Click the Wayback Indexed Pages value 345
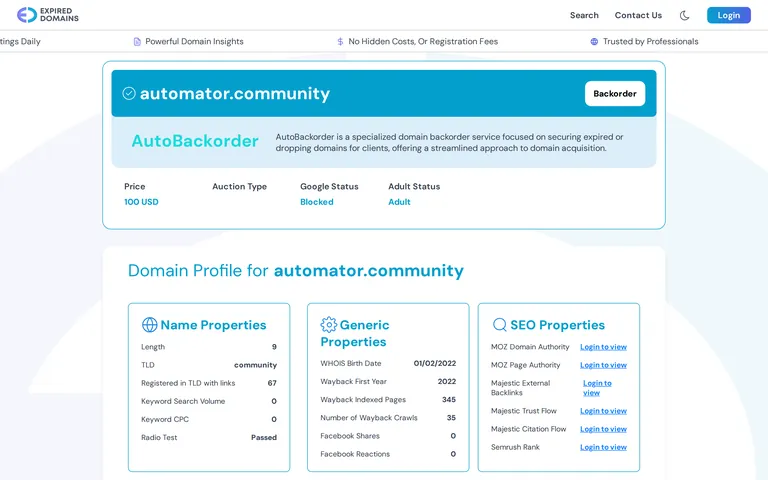Screen dimensions: 768x480 (449, 400)
